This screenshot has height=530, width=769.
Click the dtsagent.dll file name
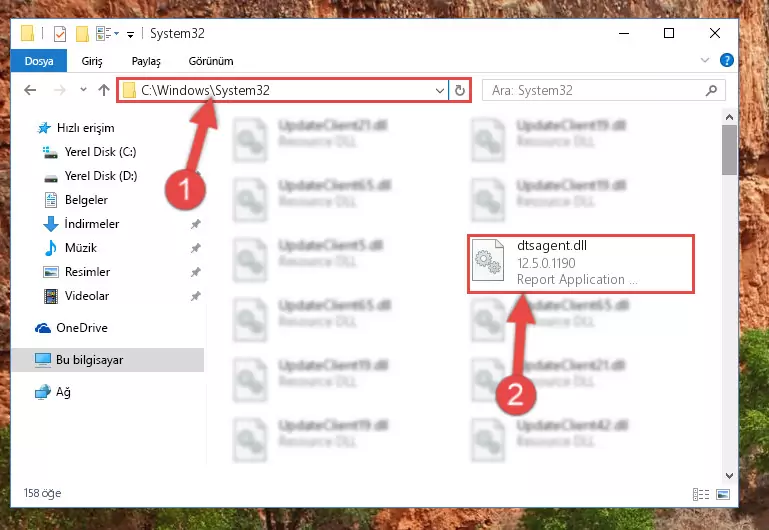pyautogui.click(x=552, y=246)
